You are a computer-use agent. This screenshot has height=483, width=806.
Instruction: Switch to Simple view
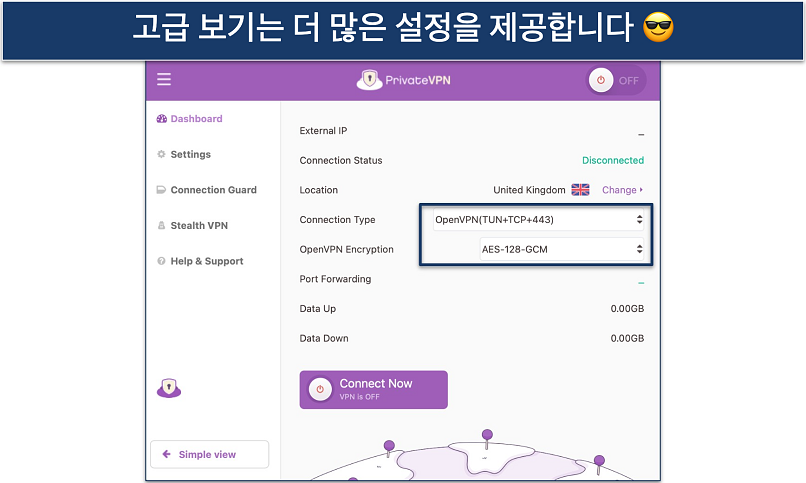(209, 454)
